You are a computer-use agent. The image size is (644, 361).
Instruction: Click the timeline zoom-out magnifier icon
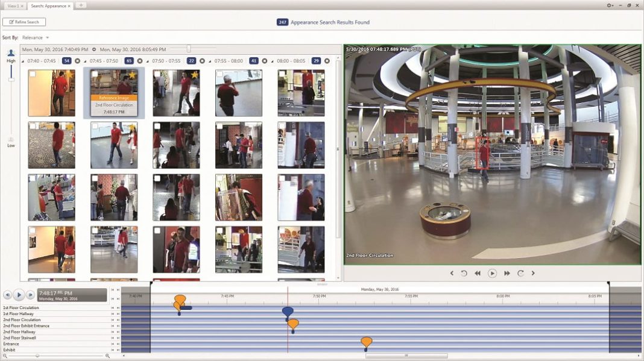pos(5,355)
